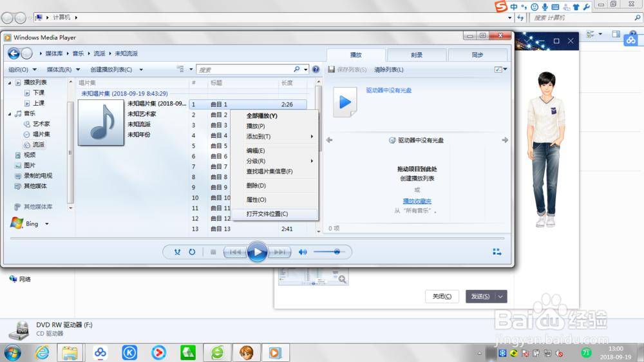Go back in Media Player navigation
The height and width of the screenshot is (362, 644).
point(14,53)
